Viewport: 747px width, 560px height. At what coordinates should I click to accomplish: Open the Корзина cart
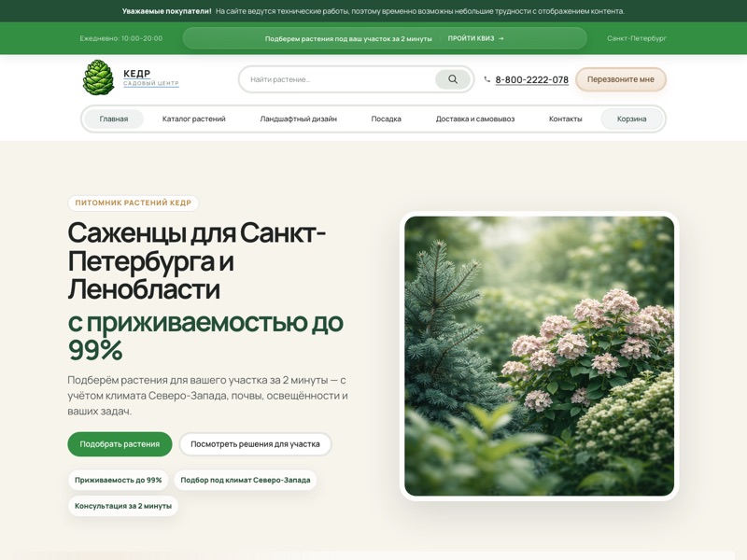[x=632, y=119]
